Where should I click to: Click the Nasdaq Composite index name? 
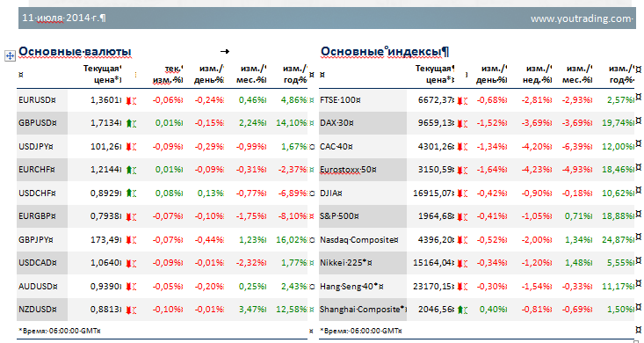pyautogui.click(x=358, y=240)
